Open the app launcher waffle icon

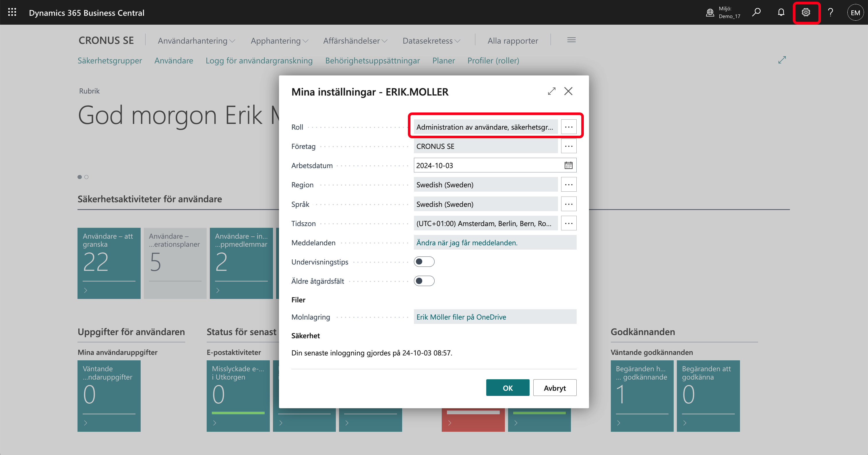[x=12, y=12]
